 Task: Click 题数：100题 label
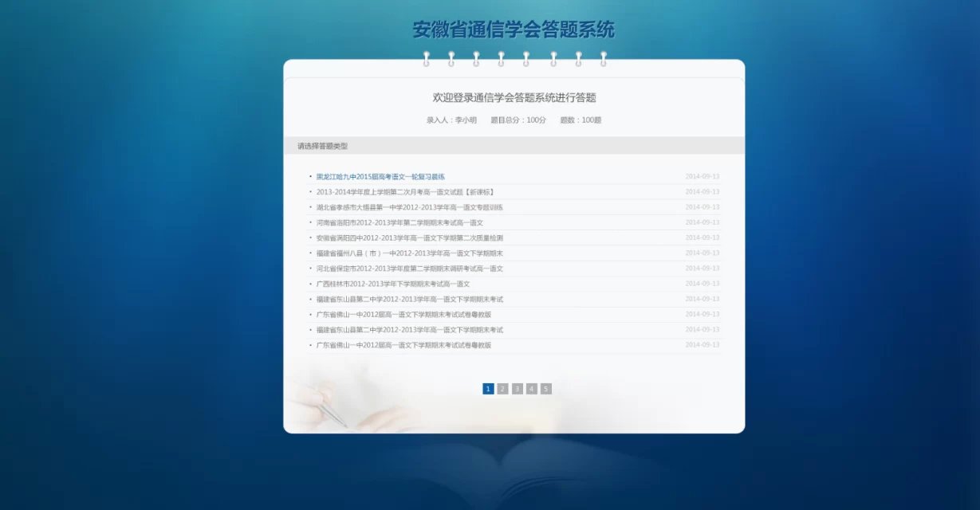pyautogui.click(x=581, y=120)
